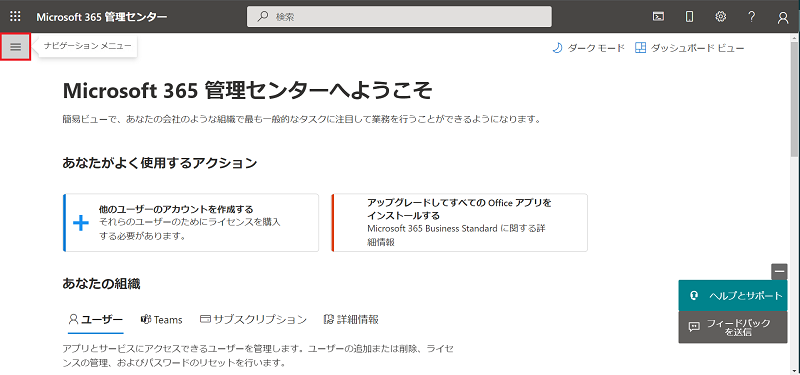Click the Microsoft 365 管理センターへようこそ heading
800x375 pixels.
tap(247, 91)
